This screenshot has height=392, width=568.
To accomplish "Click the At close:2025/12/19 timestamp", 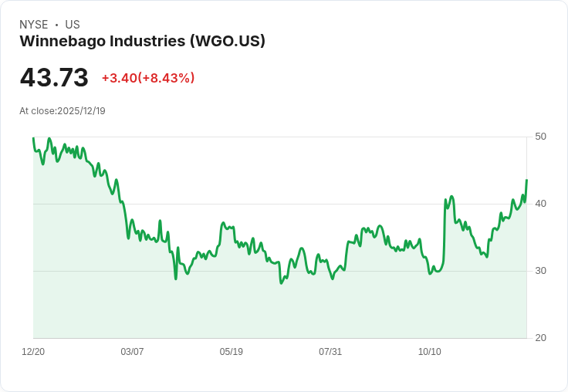I will (x=63, y=111).
